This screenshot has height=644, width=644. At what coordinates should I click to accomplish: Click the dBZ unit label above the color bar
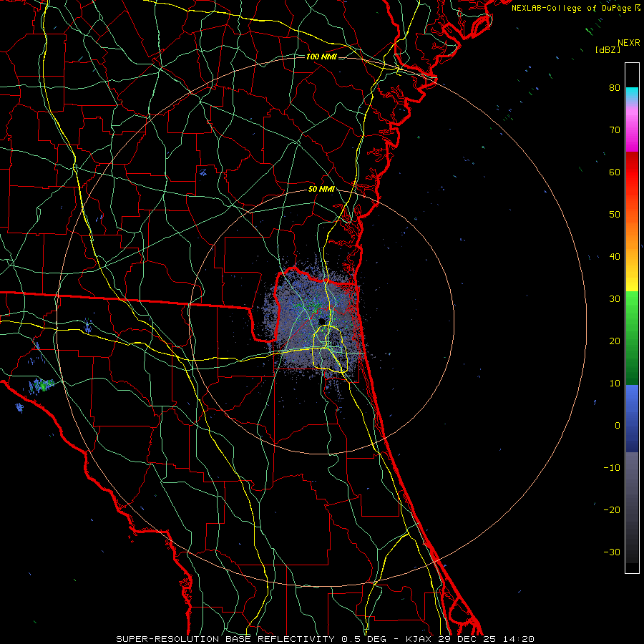(608, 50)
